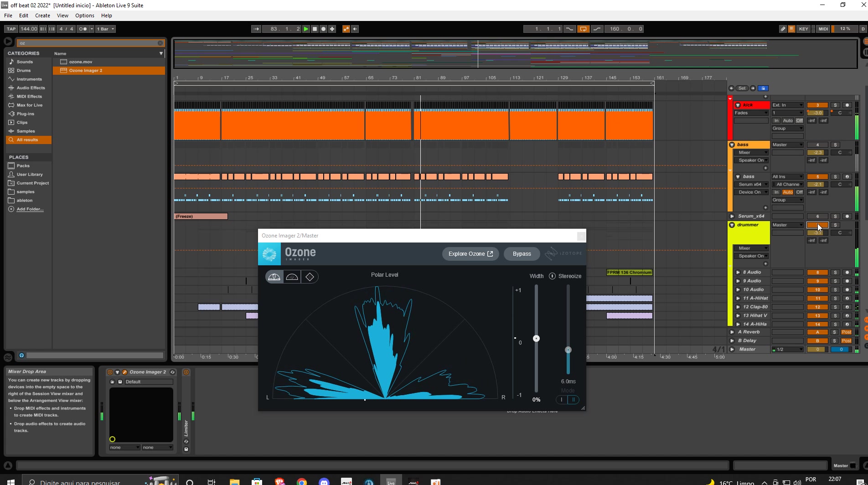Open the Hot-Swap Presets button on Ozone Imager 2

click(173, 372)
